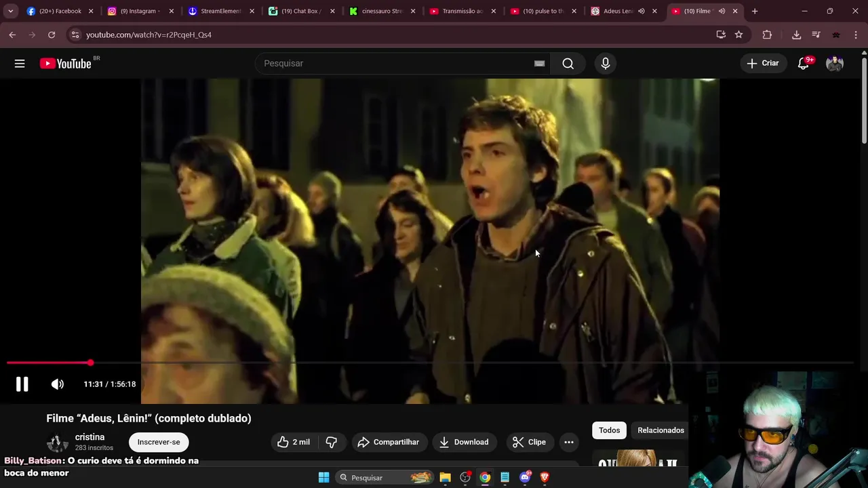Click the video title Filme Adeus, Lênin!
Viewport: 868px width, 488px height.
tap(149, 418)
